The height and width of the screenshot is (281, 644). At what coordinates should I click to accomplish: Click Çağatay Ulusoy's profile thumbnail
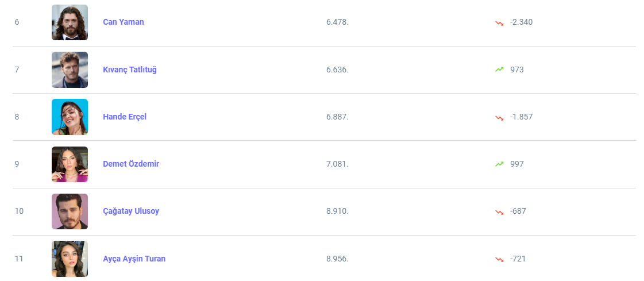70,211
